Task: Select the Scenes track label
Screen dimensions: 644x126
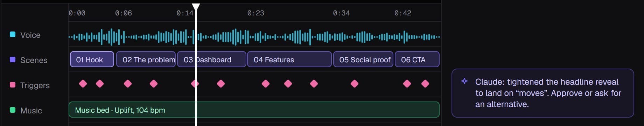Action: click(34, 60)
